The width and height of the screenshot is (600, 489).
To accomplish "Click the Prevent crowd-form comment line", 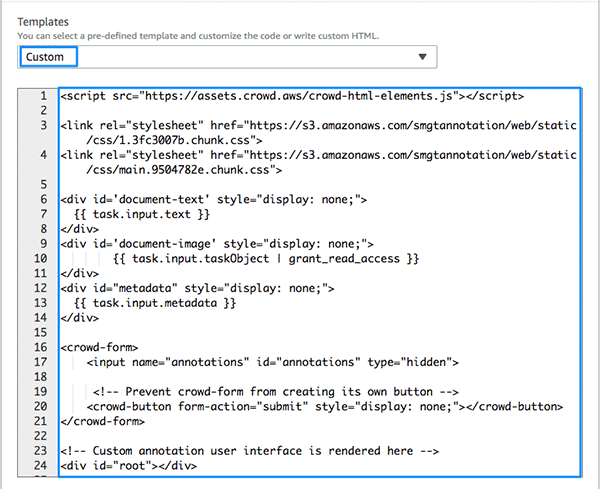I will (x=276, y=392).
